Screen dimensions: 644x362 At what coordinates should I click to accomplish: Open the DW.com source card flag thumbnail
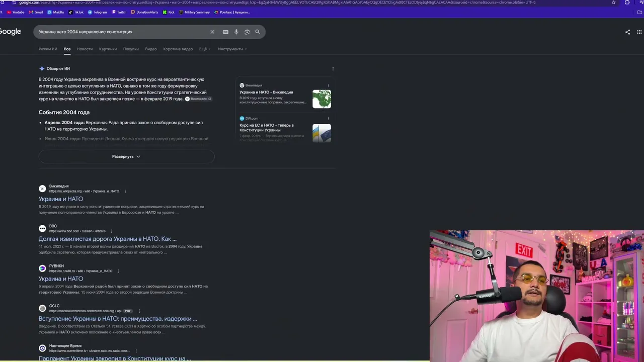click(x=321, y=133)
